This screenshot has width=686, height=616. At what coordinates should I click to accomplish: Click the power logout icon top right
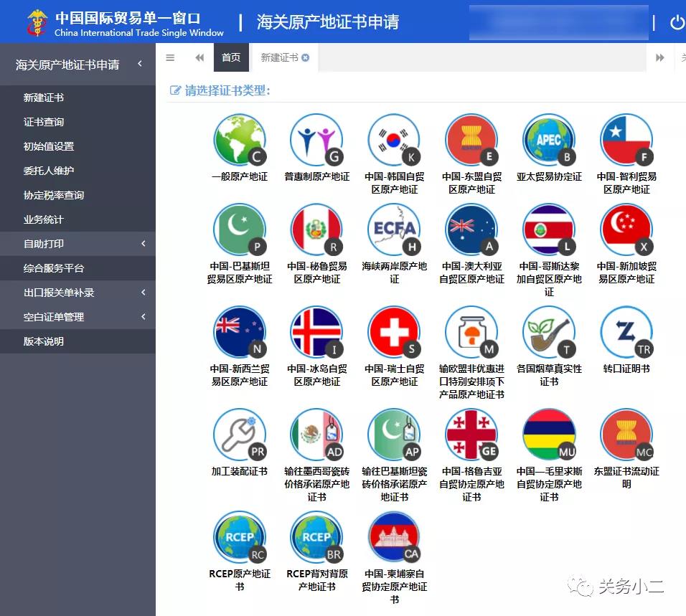(677, 22)
